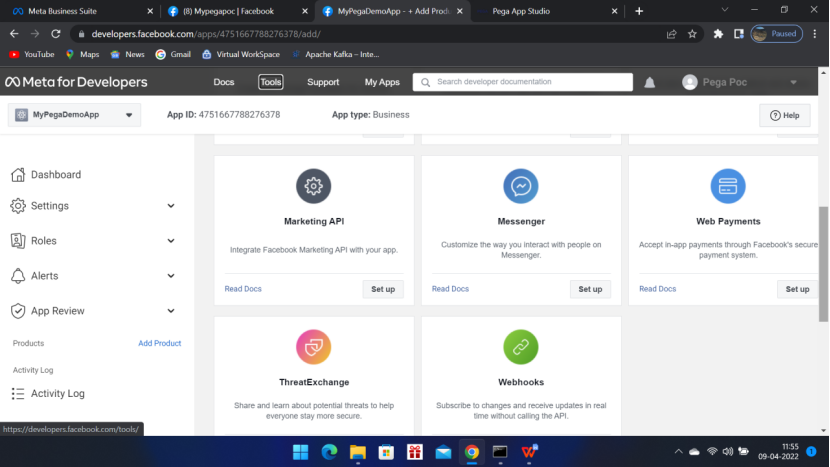The height and width of the screenshot is (467, 830).
Task: Reload the page with refresh icon
Action: coord(56,34)
